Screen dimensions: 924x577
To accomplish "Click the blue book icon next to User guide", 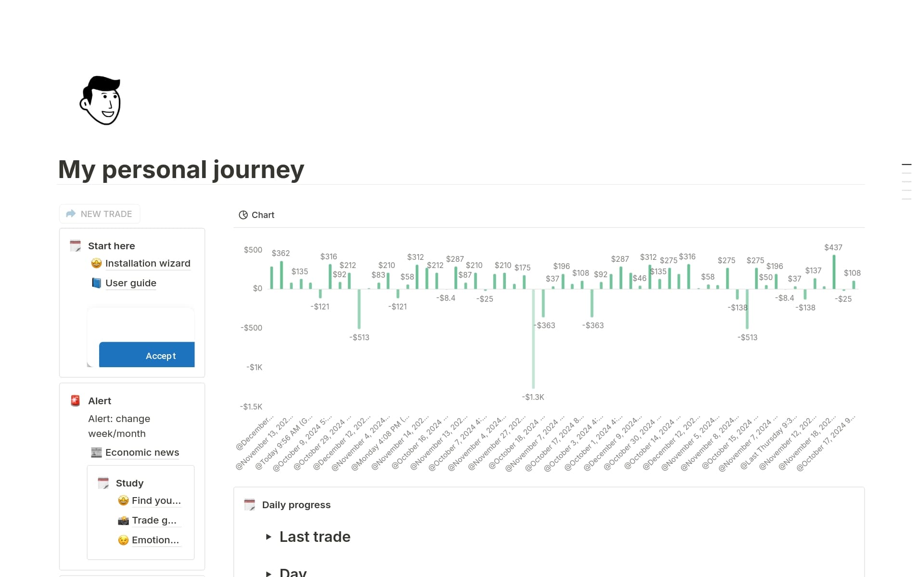I will (x=96, y=283).
